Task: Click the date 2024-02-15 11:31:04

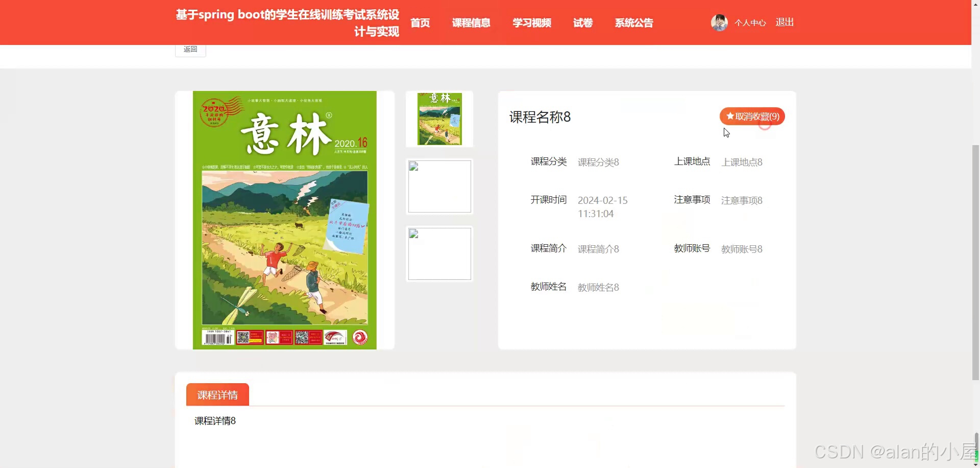Action: coord(603,207)
